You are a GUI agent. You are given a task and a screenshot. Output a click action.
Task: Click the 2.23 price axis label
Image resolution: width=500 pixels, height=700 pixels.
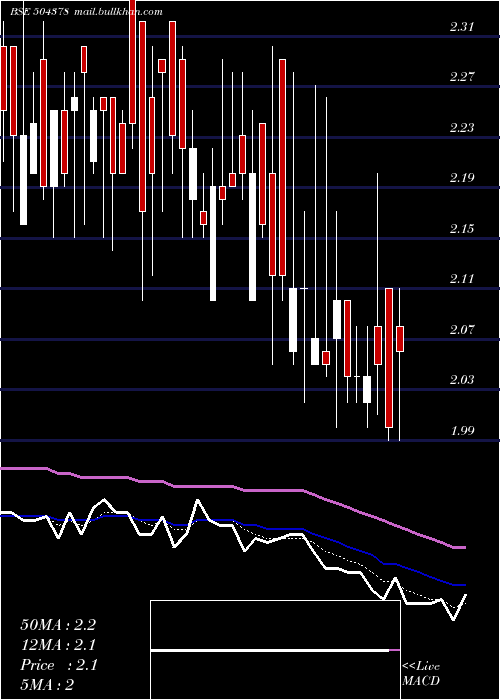click(x=461, y=128)
